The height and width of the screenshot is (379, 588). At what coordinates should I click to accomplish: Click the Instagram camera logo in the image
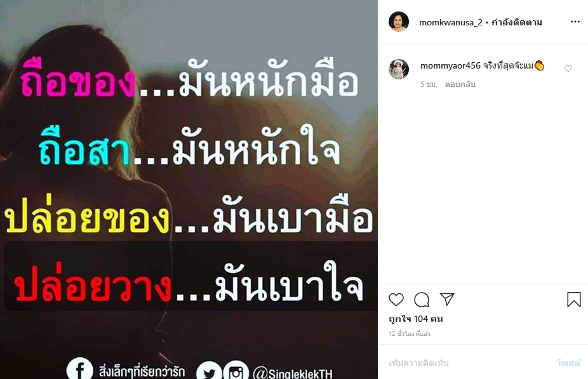pos(236,371)
